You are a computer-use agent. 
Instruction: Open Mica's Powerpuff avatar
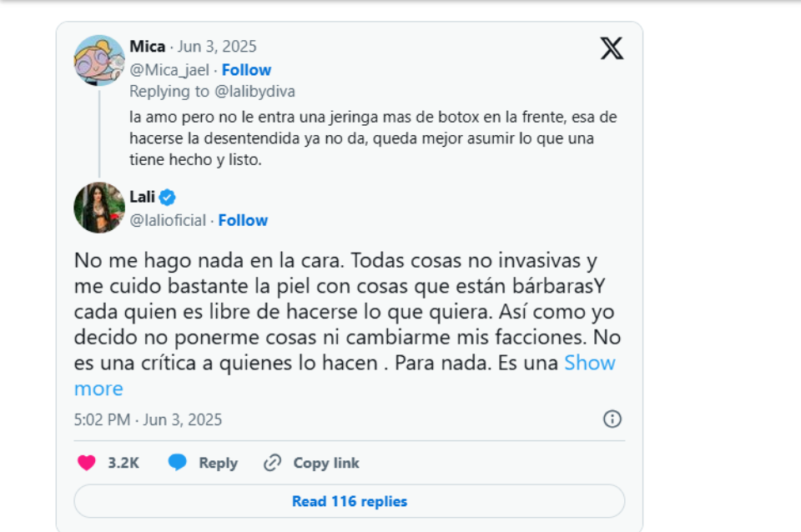pos(98,60)
